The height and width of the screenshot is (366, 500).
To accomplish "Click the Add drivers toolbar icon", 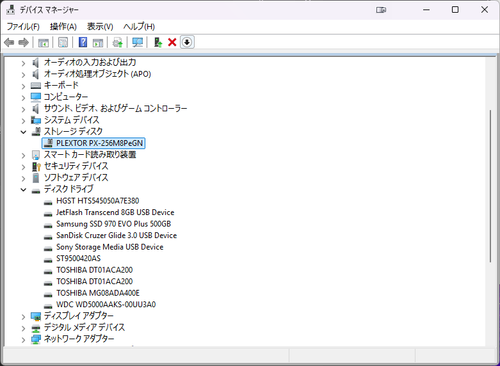I will pos(158,42).
